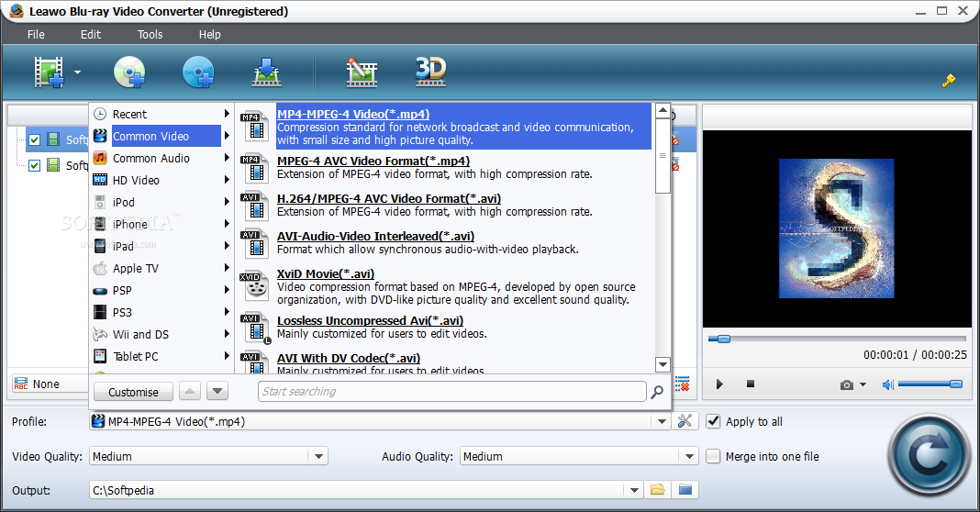The height and width of the screenshot is (512, 980).
Task: Open the snapshot options dropdown arrow
Action: click(x=863, y=384)
